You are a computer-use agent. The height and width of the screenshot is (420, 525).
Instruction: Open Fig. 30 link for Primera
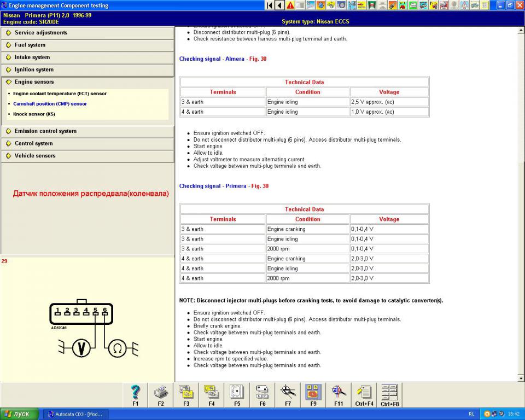260,186
